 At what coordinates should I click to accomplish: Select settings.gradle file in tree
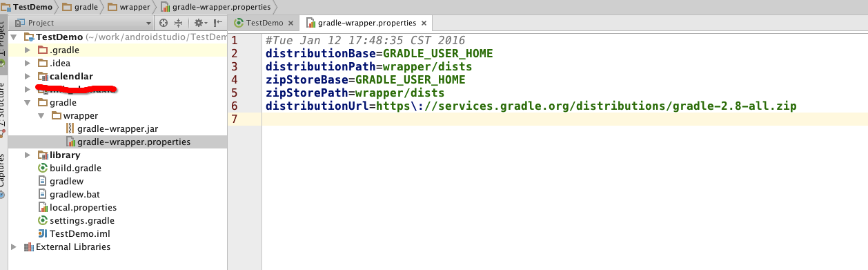pyautogui.click(x=82, y=220)
